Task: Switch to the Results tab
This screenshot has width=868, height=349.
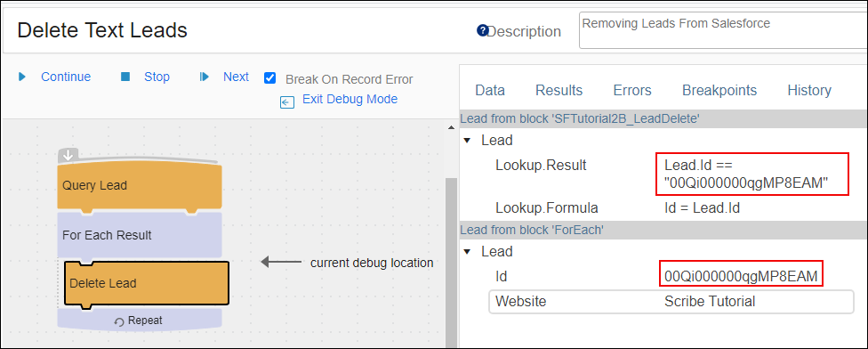Action: pos(559,90)
